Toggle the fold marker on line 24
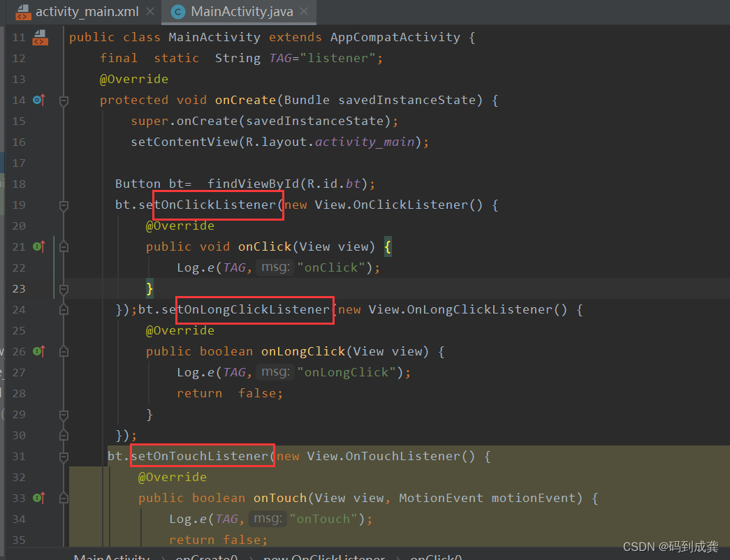The image size is (730, 560). (x=64, y=309)
